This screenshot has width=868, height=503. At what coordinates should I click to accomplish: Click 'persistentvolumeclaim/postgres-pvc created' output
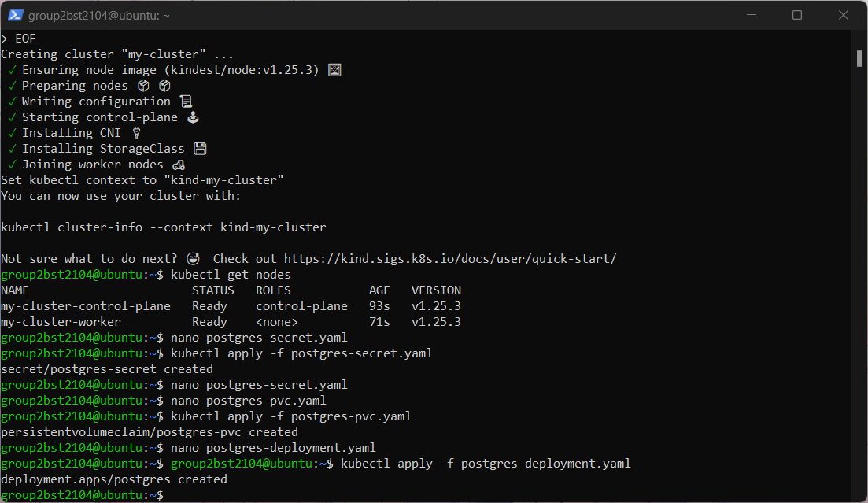coord(150,432)
